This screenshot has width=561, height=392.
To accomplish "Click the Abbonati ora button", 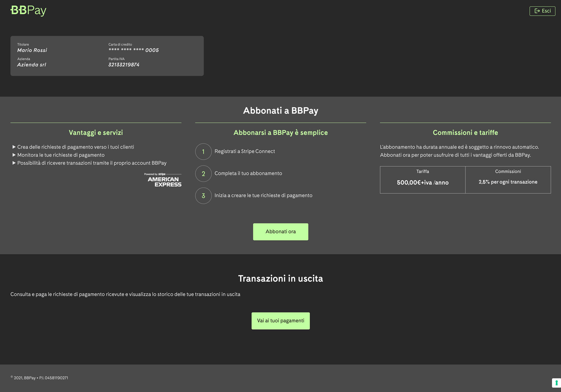I will point(280,232).
